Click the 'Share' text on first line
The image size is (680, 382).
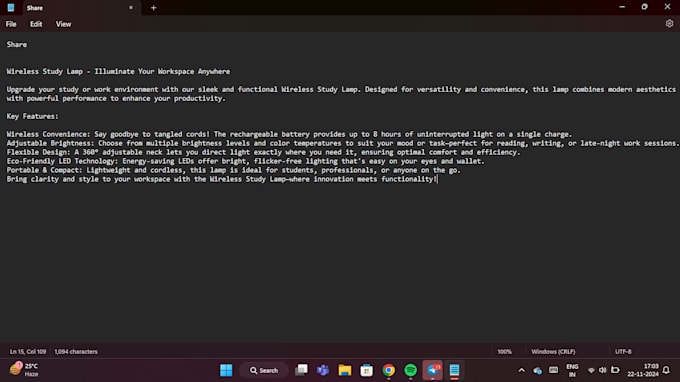[x=16, y=45]
